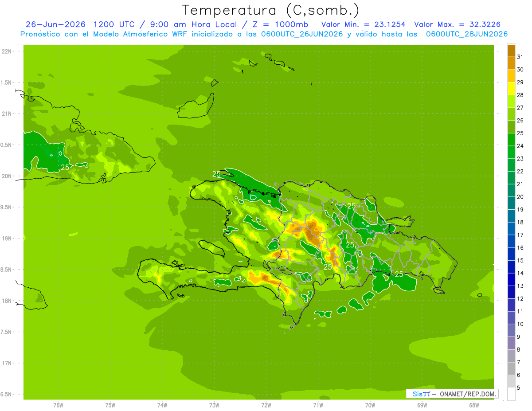Click the '19N' latitude label

click(7, 239)
